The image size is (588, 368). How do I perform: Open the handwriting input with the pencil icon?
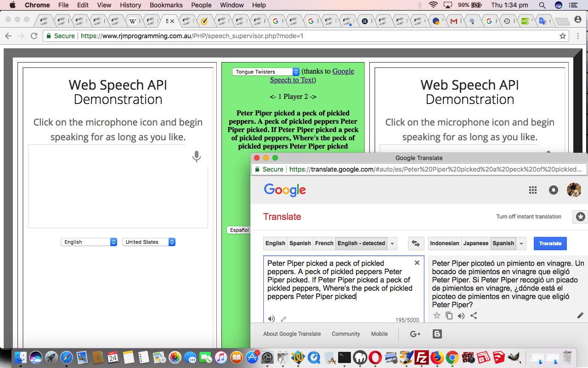(283, 318)
